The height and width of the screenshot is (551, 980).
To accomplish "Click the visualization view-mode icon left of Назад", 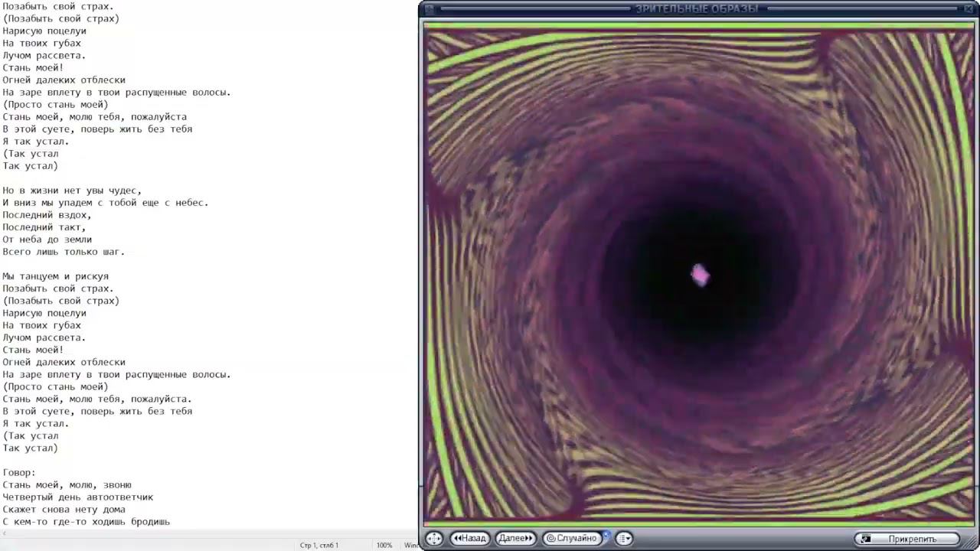I will 434,539.
